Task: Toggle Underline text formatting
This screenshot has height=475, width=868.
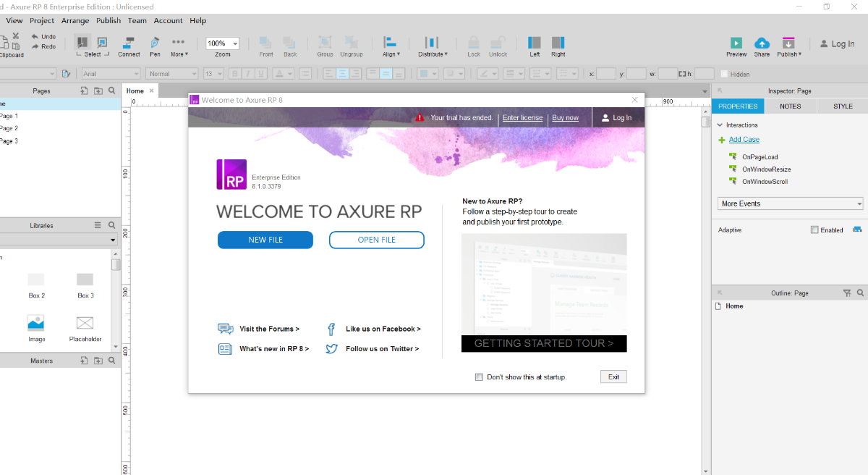Action: click(260, 73)
